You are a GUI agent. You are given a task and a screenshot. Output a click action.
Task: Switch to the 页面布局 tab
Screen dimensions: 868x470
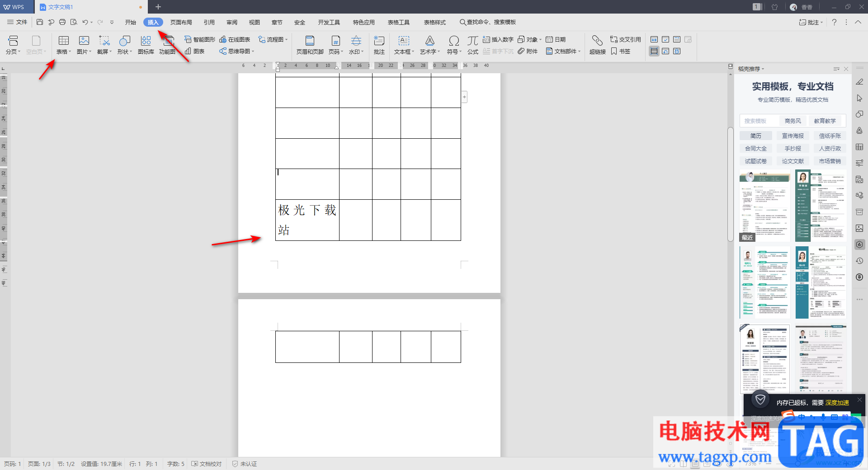pyautogui.click(x=181, y=22)
